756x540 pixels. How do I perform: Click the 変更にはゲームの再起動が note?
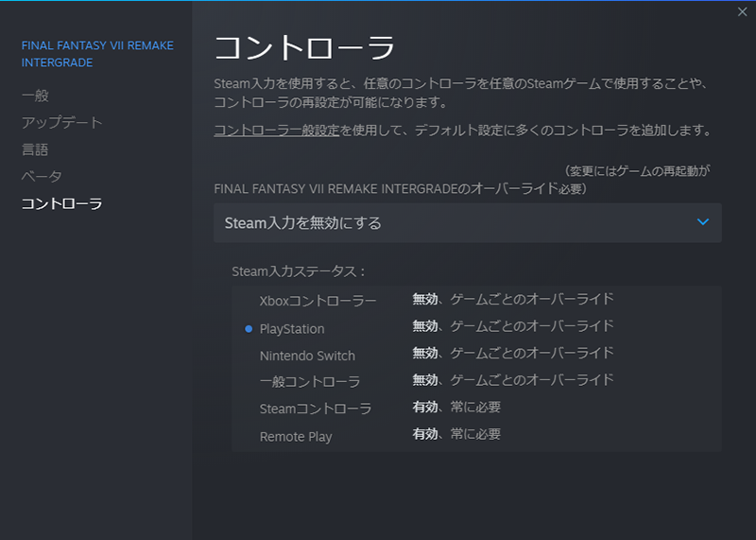pyautogui.click(x=637, y=171)
